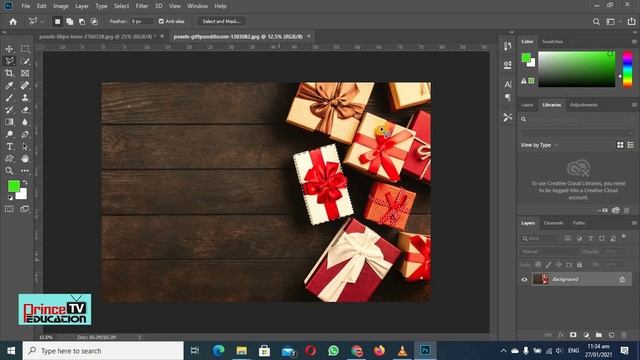This screenshot has width=640, height=360.
Task: Select the Horizontal Type tool
Action: tap(9, 146)
